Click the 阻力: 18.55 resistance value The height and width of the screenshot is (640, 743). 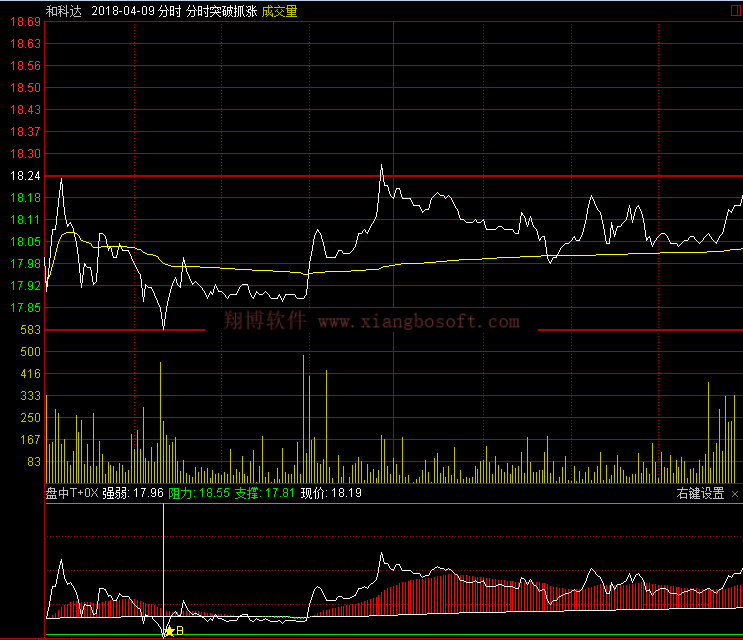199,493
